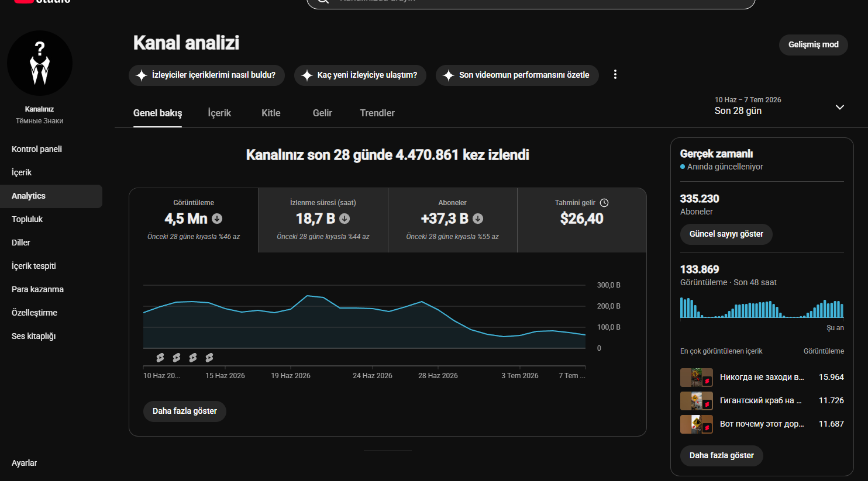Click the thumbnail for Гигантский краб video

pos(697,401)
